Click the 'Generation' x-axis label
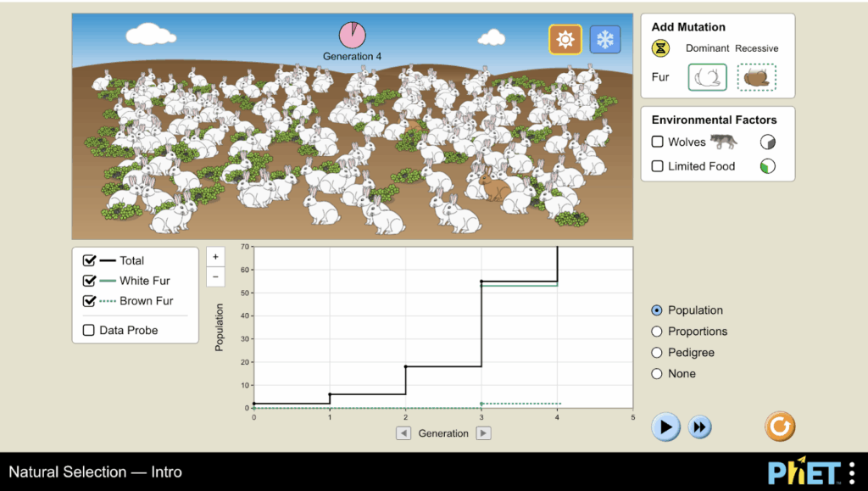868x491 pixels. [x=443, y=433]
